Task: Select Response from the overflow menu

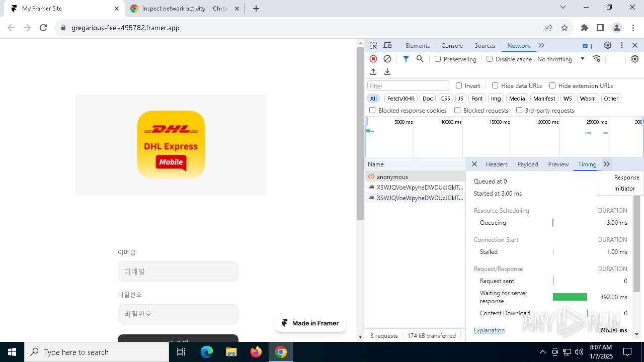Action: tap(620, 177)
